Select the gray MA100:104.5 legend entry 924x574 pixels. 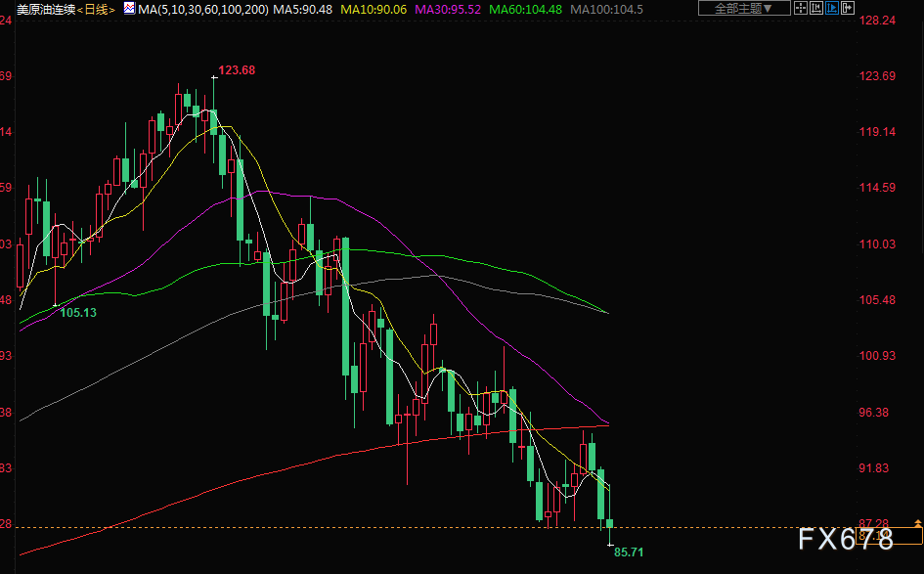tap(607, 9)
